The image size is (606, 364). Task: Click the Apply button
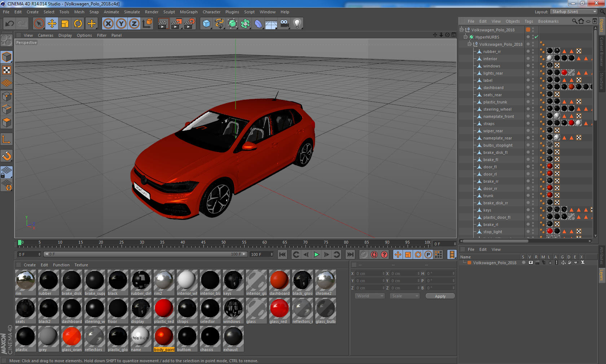coord(440,296)
